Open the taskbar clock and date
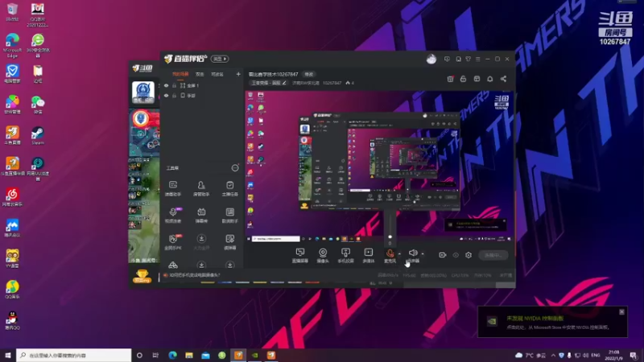Screen dimensions: 644x362 coord(613,355)
